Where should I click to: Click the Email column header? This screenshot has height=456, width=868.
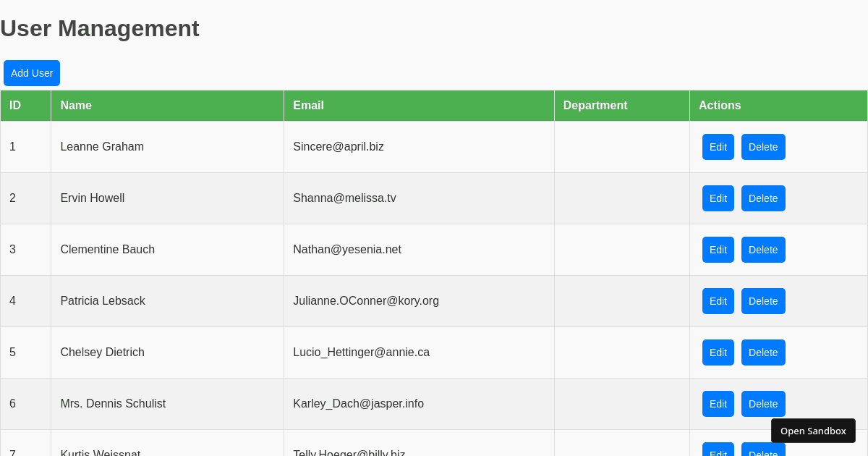pos(308,105)
